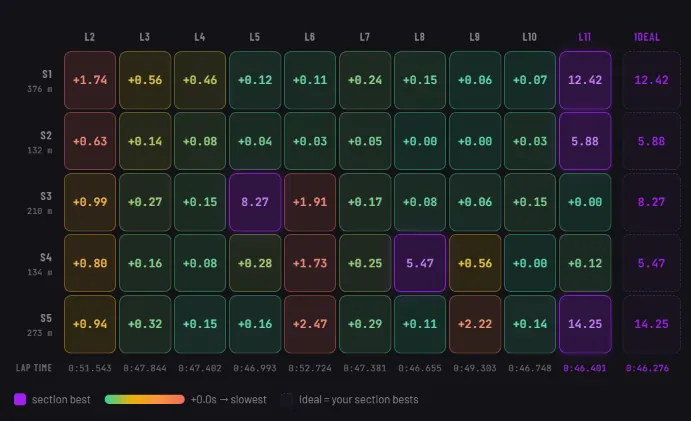Click the purple 8.27 cell under L5
The height and width of the screenshot is (421, 691).
click(x=255, y=202)
